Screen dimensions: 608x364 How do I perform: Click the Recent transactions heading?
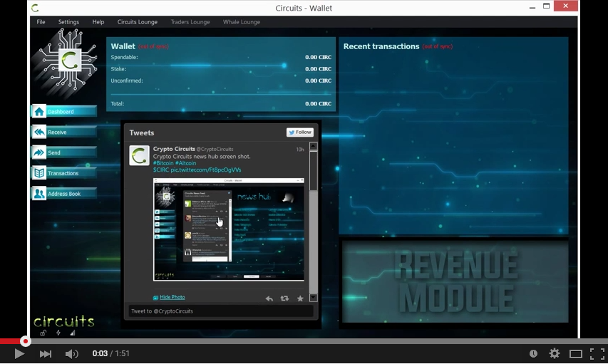(x=381, y=46)
